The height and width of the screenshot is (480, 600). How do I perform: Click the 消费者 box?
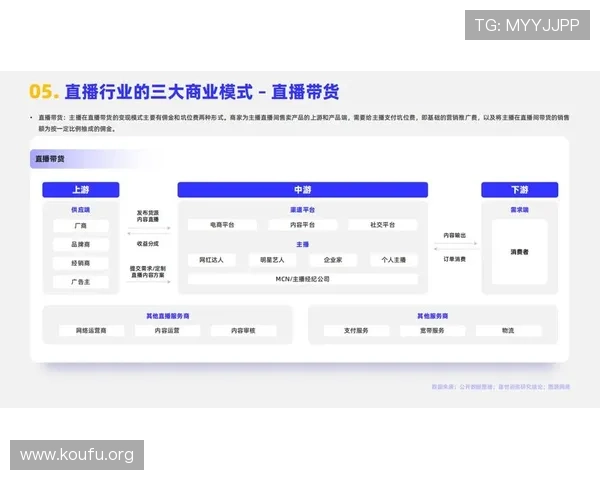(x=520, y=252)
